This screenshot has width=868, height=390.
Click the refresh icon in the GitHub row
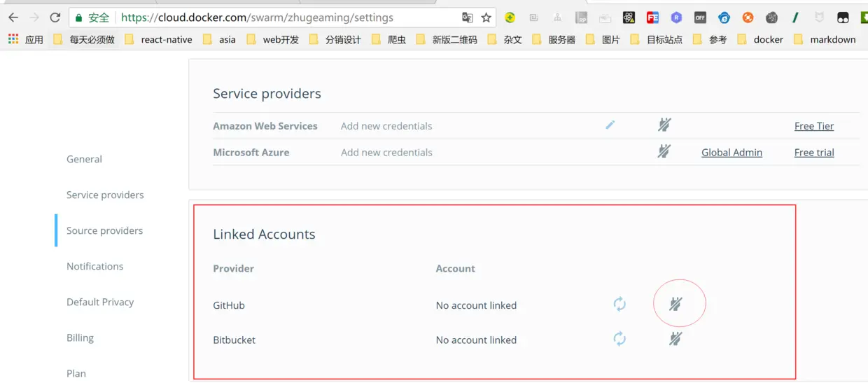[619, 304]
